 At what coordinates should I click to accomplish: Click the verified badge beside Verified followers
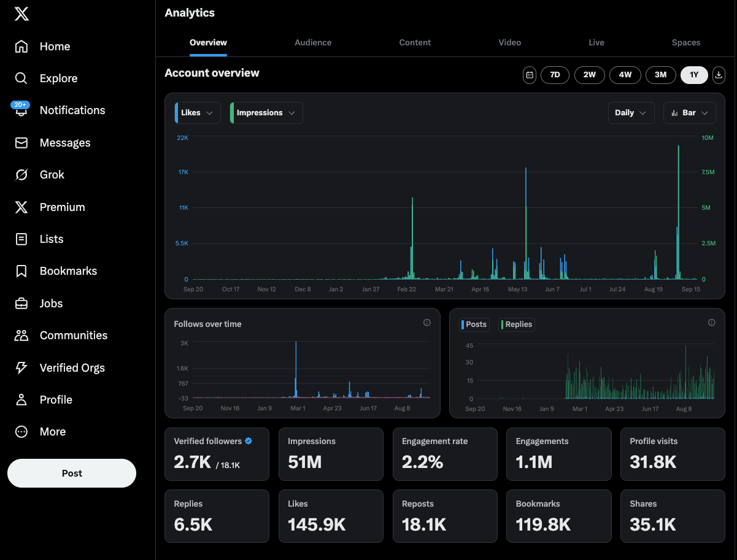click(x=249, y=441)
